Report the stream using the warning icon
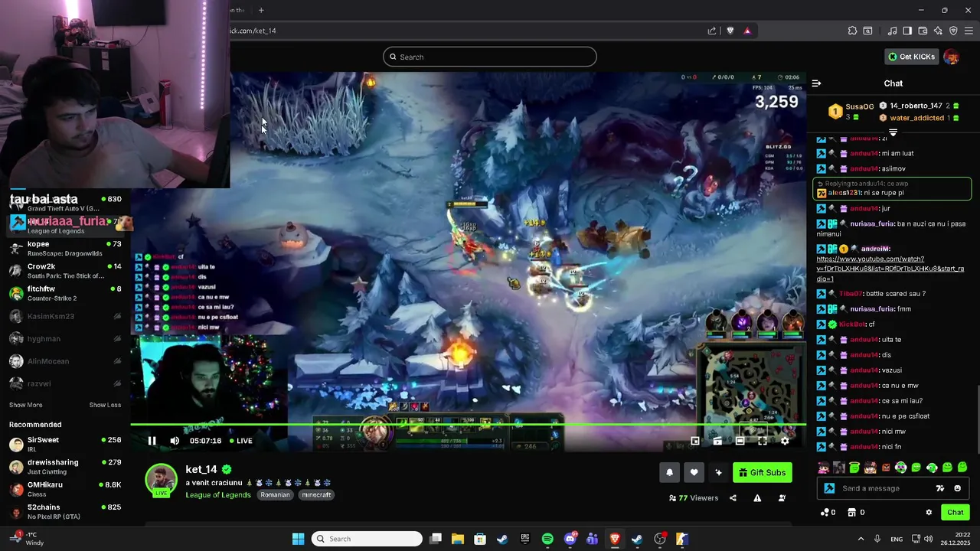The image size is (980, 551). pyautogui.click(x=757, y=498)
